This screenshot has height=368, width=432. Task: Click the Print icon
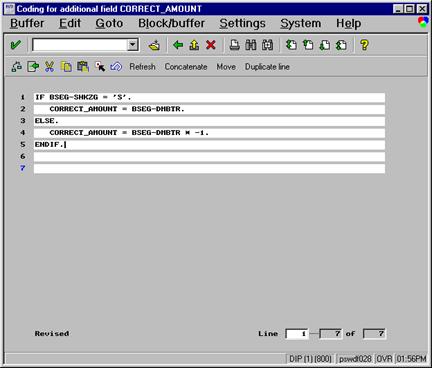pyautogui.click(x=235, y=45)
